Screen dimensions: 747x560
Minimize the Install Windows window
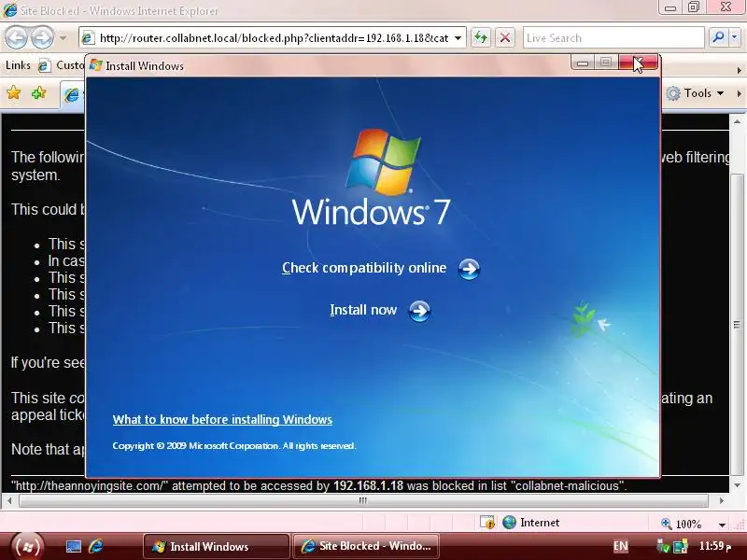click(582, 63)
